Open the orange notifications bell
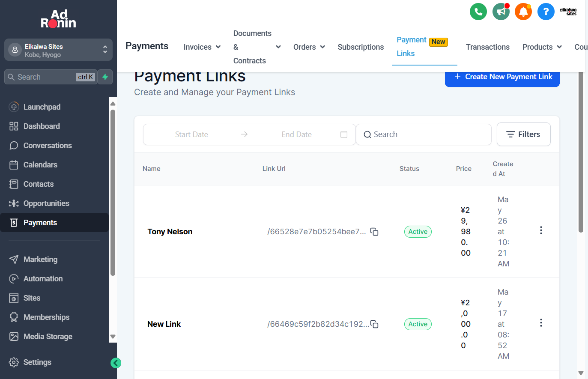The width and height of the screenshot is (588, 379). click(x=523, y=12)
